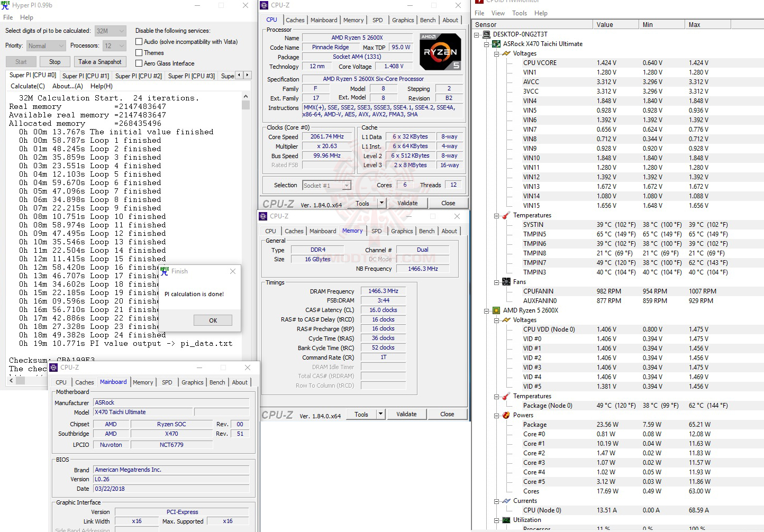The image size is (764, 532).
Task: Click the Hyper PI icon in the Finish dialog
Action: [165, 271]
